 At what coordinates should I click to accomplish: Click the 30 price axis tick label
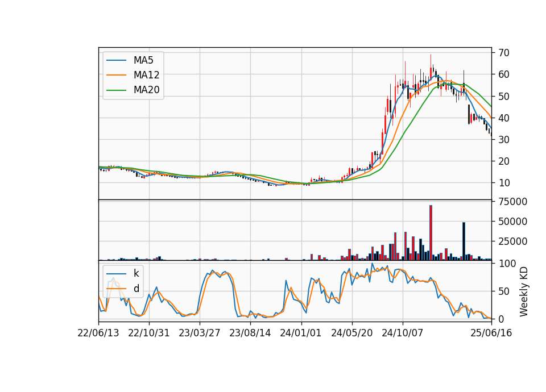(504, 140)
